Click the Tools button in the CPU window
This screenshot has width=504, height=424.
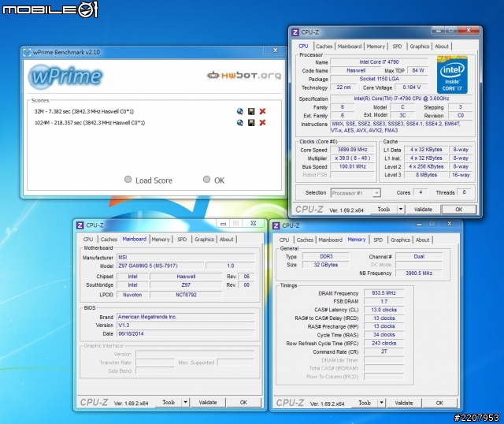point(384,210)
